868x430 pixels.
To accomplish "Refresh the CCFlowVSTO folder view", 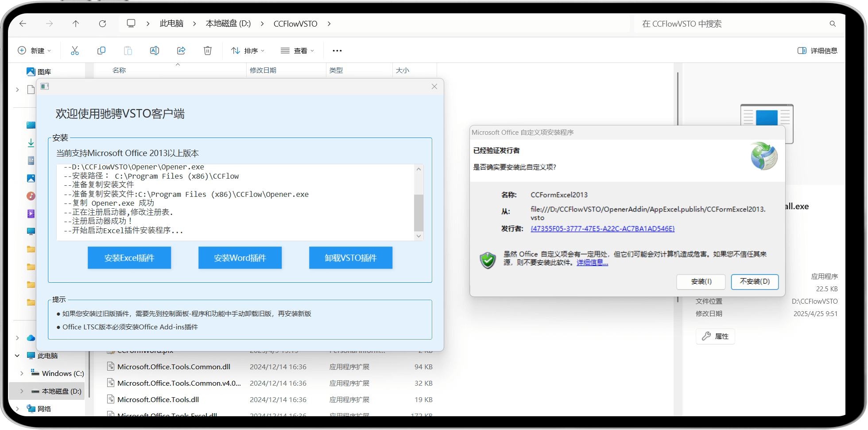I will point(102,24).
